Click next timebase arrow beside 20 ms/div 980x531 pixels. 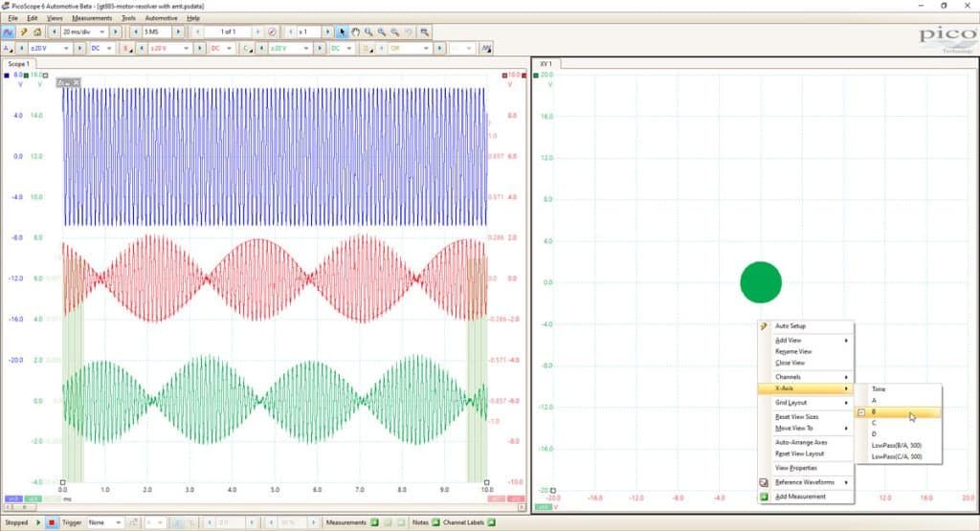pos(115,32)
